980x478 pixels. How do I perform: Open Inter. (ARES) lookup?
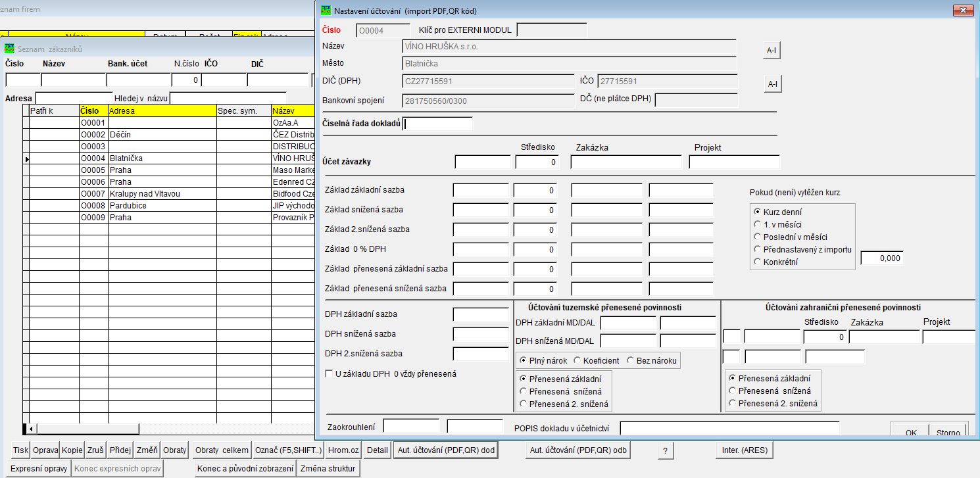tap(744, 450)
